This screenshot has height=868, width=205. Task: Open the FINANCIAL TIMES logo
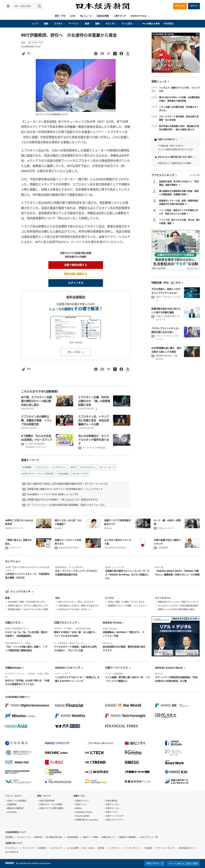(121, 726)
